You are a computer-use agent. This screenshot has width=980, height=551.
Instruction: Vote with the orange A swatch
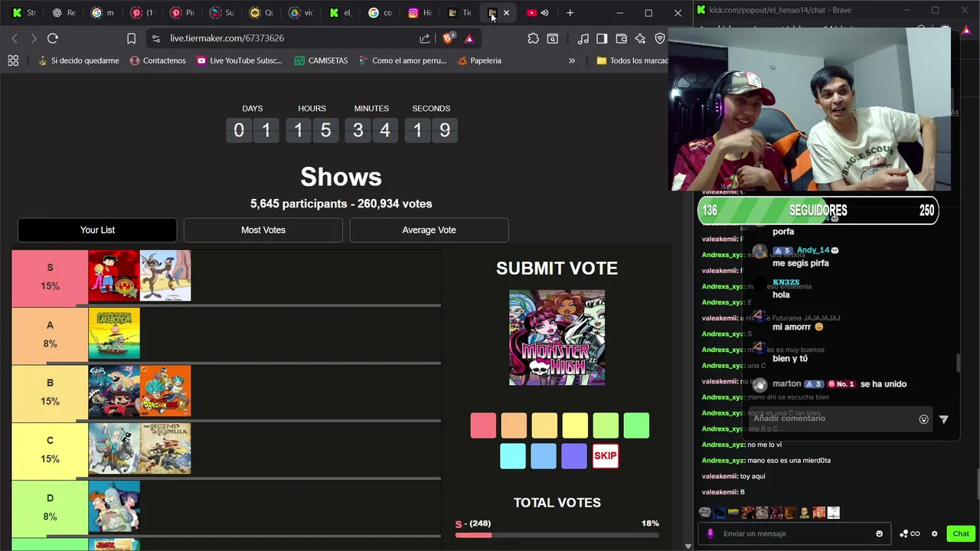click(514, 425)
